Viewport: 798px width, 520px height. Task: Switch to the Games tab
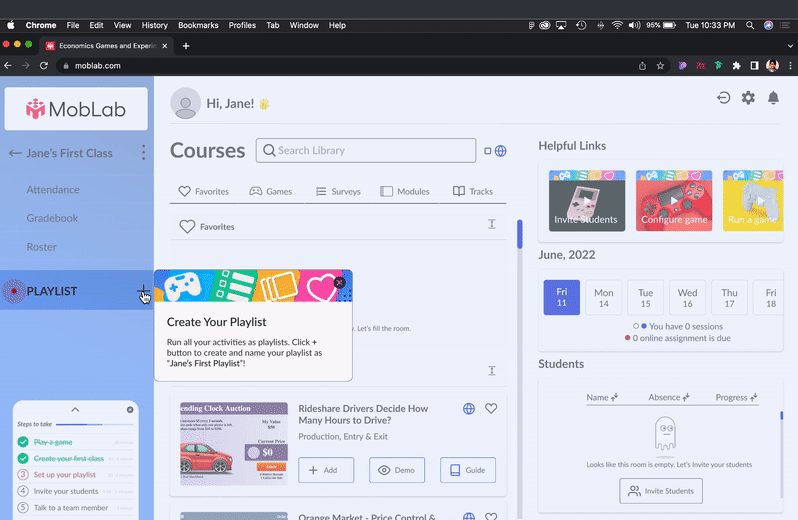point(271,191)
